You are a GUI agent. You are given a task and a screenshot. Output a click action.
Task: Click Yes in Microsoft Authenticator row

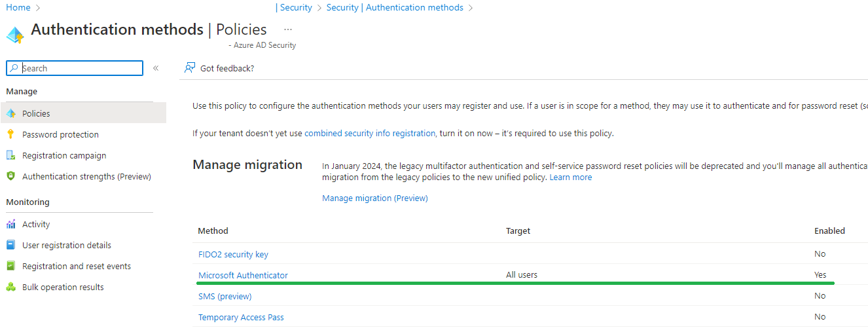[x=820, y=274]
